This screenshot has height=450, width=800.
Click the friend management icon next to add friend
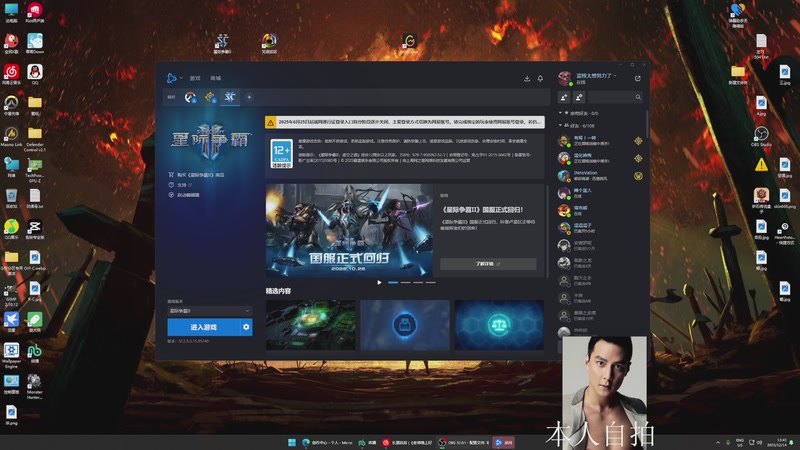[x=579, y=97]
